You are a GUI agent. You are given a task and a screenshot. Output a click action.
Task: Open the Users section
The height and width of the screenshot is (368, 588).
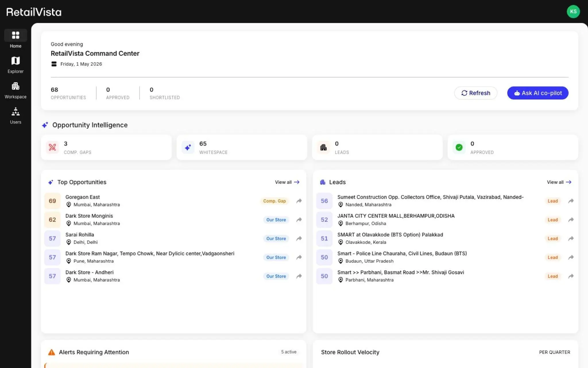coord(16,116)
